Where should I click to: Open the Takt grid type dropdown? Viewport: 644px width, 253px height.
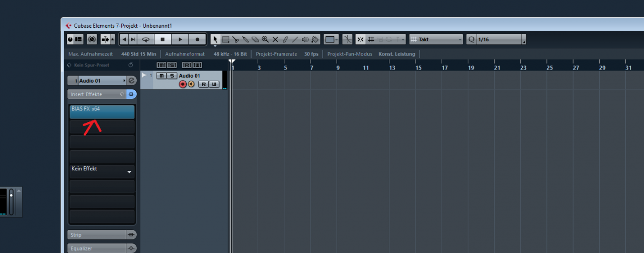436,39
